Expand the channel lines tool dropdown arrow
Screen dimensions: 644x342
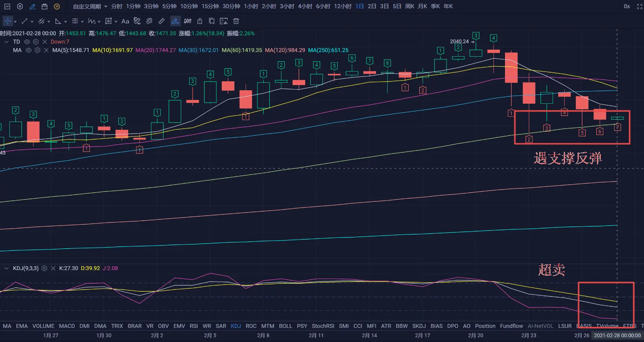coord(48,22)
